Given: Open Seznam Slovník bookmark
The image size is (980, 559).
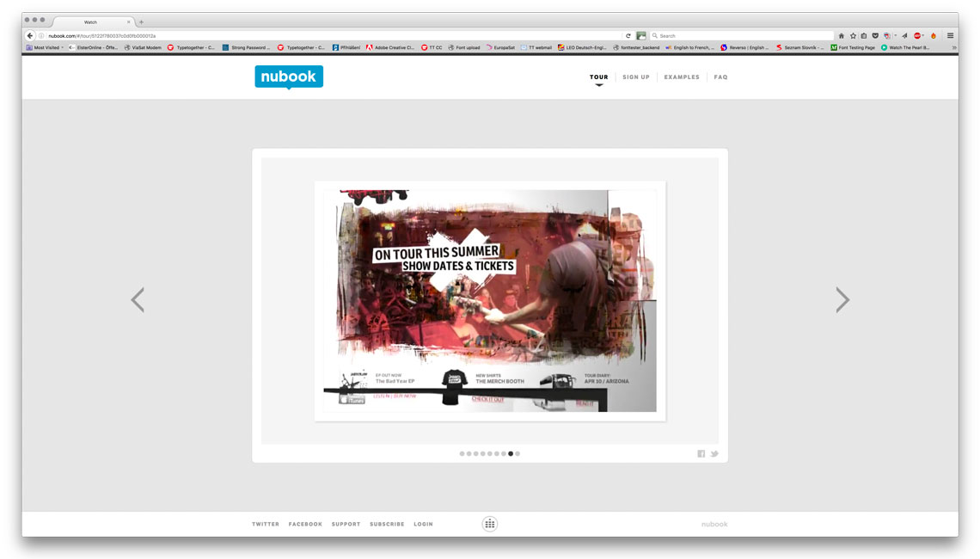Looking at the screenshot, I should (800, 47).
